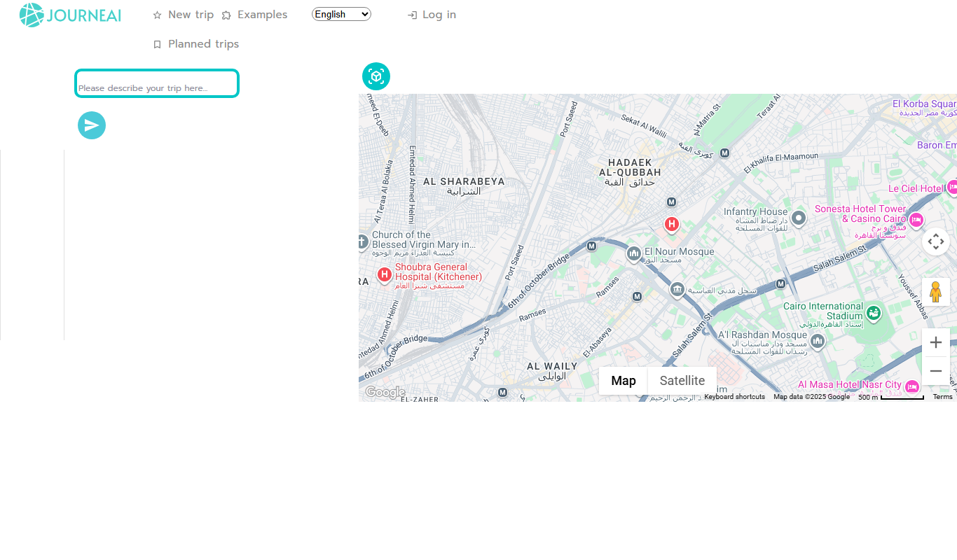Open the Keyboard shortcuts link

[x=735, y=397]
